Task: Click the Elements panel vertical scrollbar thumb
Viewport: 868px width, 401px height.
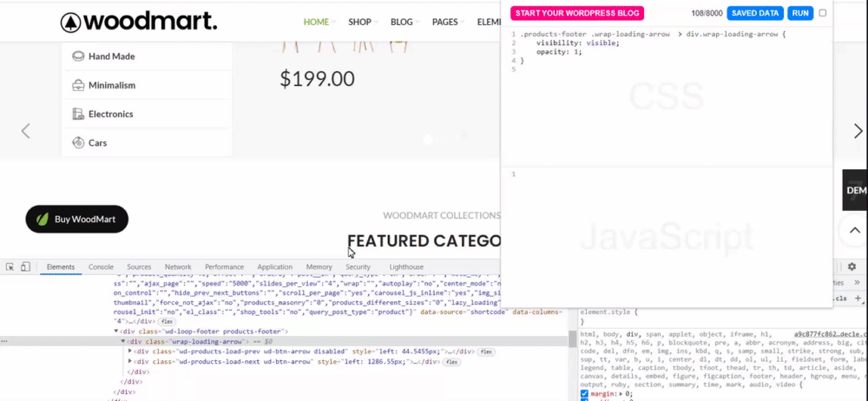Action: pos(572,339)
